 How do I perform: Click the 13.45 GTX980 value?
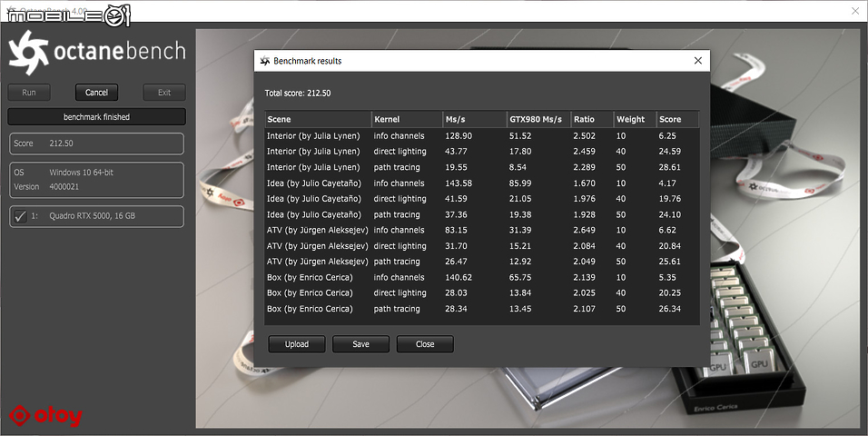click(520, 309)
